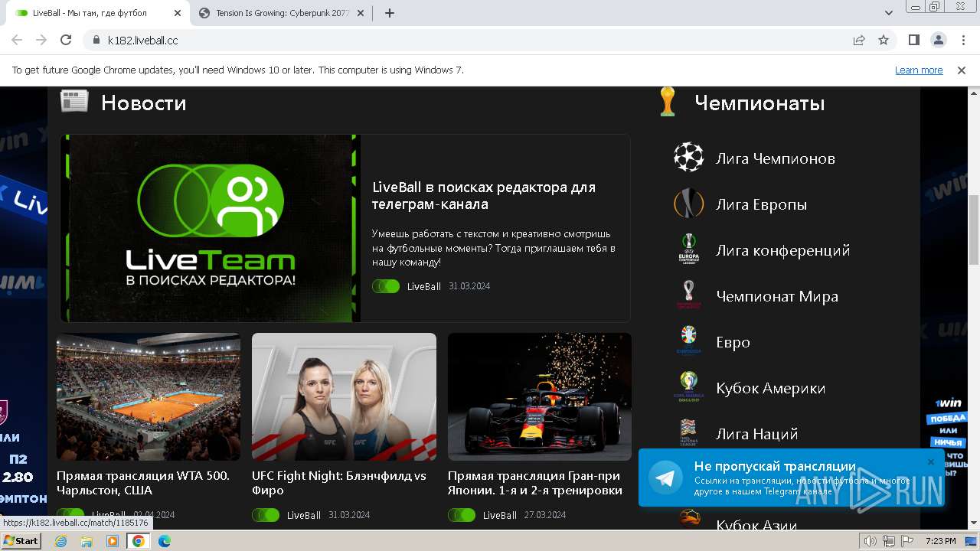Viewport: 980px width, 551px height.
Task: Open UFC Fight Night Блэнчфилд vs Фиро article
Action: [339, 483]
